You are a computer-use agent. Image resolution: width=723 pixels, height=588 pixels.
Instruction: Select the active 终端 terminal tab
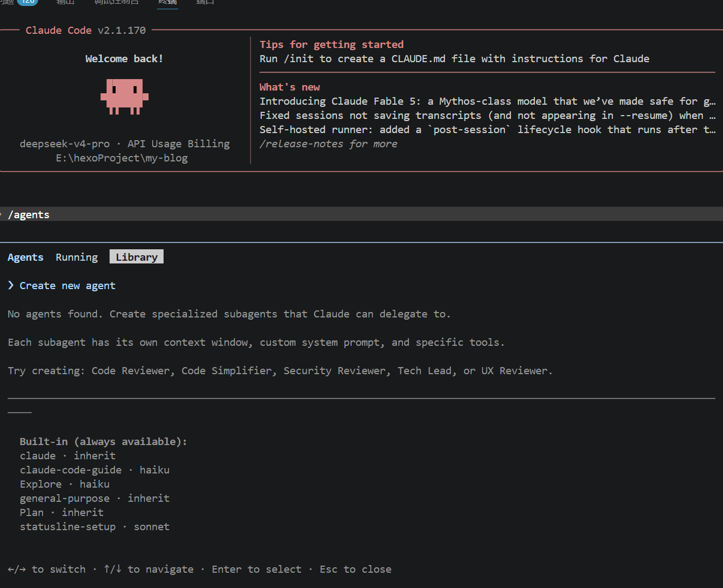(167, 2)
